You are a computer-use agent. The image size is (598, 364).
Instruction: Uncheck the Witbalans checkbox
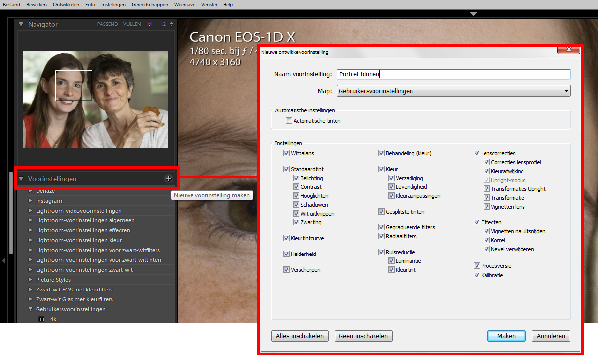pos(287,153)
